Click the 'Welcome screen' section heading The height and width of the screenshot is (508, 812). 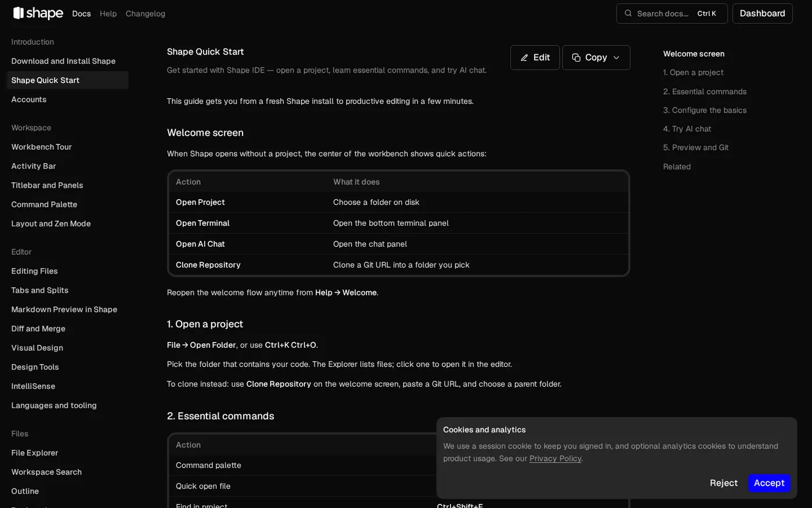point(205,132)
